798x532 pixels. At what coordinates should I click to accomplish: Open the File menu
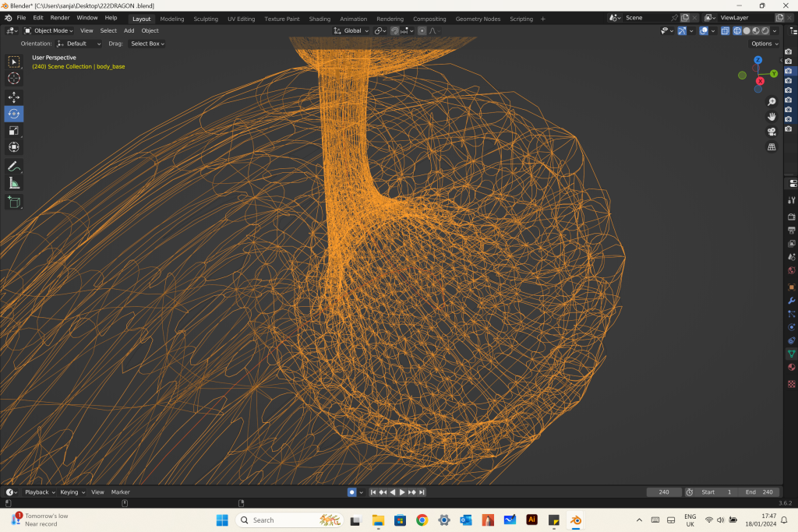[21, 18]
